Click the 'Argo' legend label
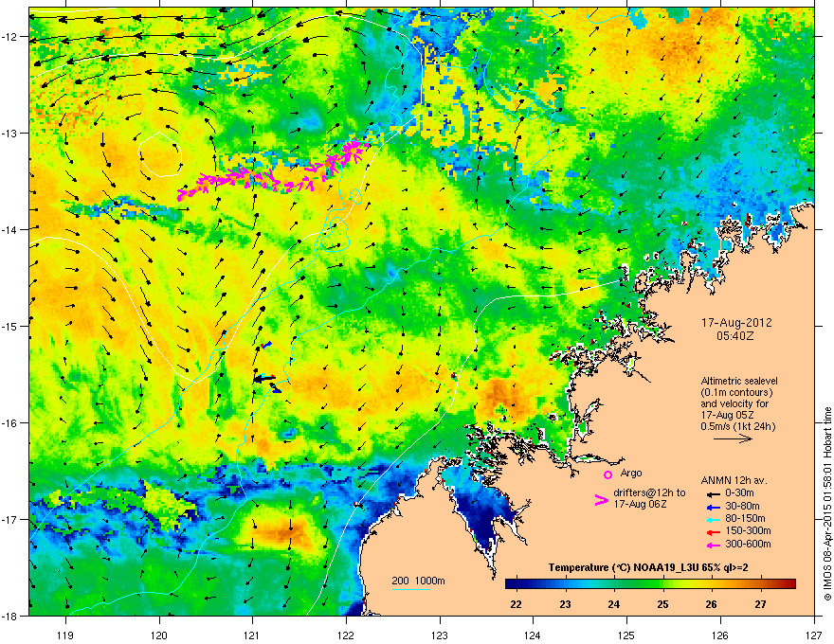 tap(631, 473)
